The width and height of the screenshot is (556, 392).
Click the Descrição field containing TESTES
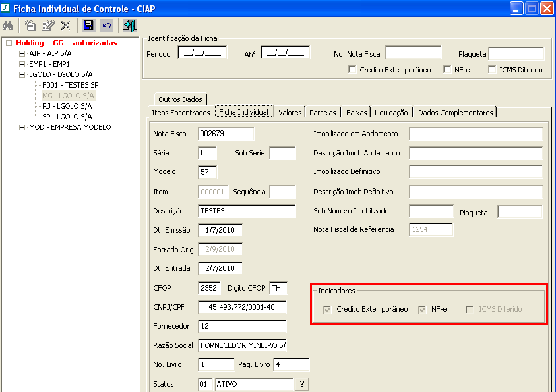point(247,211)
